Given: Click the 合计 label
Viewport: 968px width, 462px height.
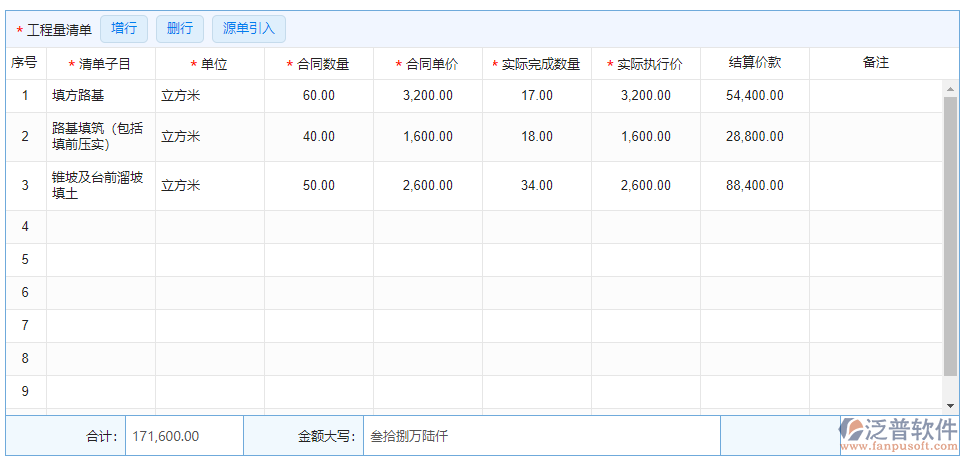Looking at the screenshot, I should coord(101,437).
